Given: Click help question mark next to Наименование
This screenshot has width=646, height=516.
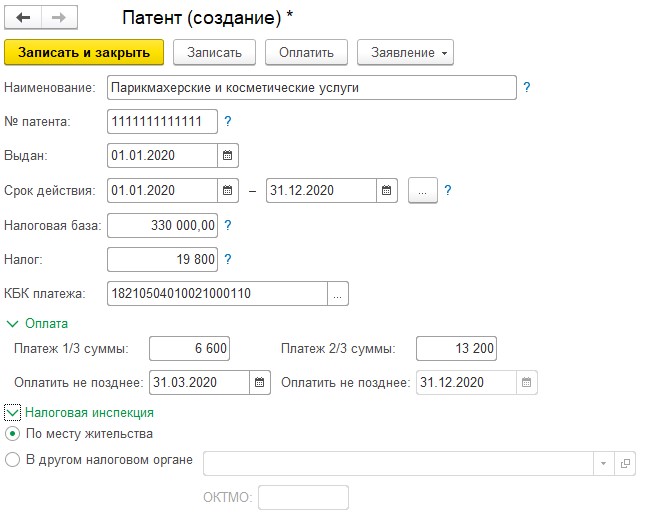Looking at the screenshot, I should 527,88.
